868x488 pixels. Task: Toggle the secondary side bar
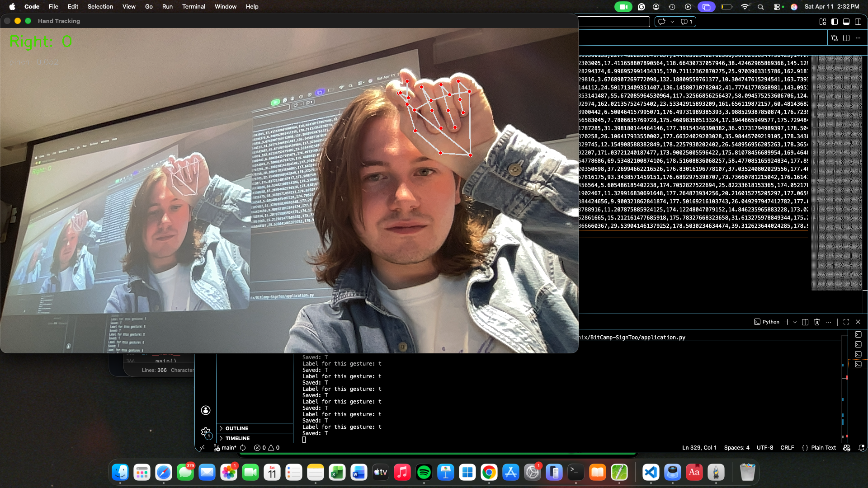(x=858, y=22)
